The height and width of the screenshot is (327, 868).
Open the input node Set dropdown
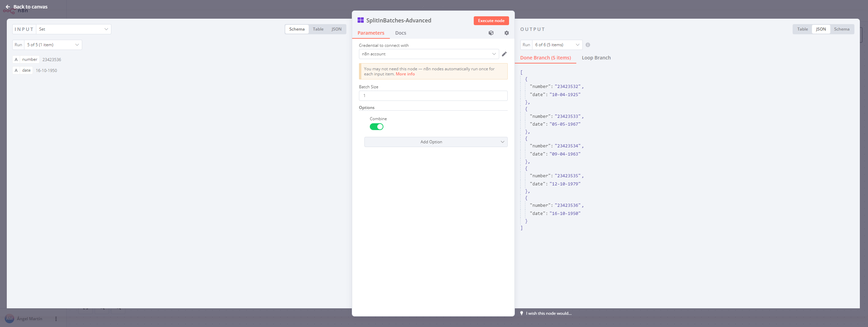pyautogui.click(x=73, y=29)
